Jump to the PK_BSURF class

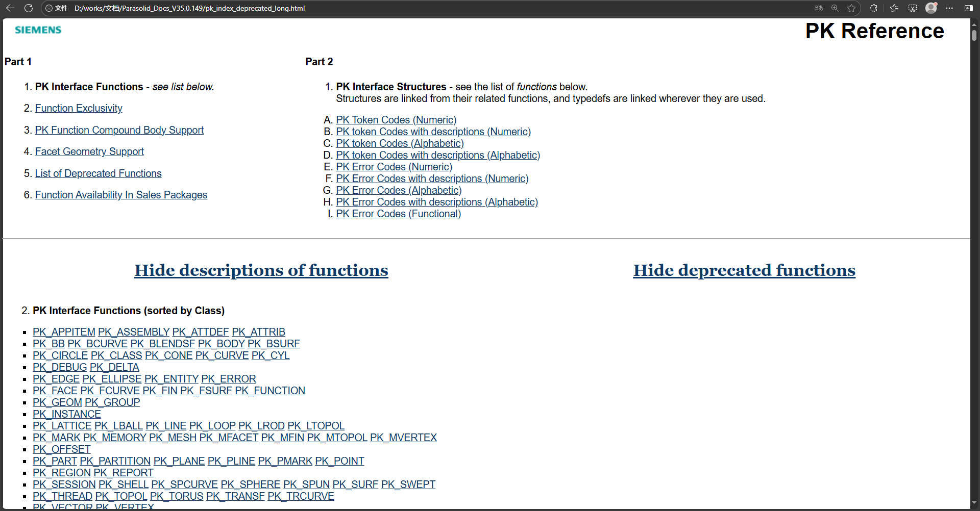tap(274, 344)
